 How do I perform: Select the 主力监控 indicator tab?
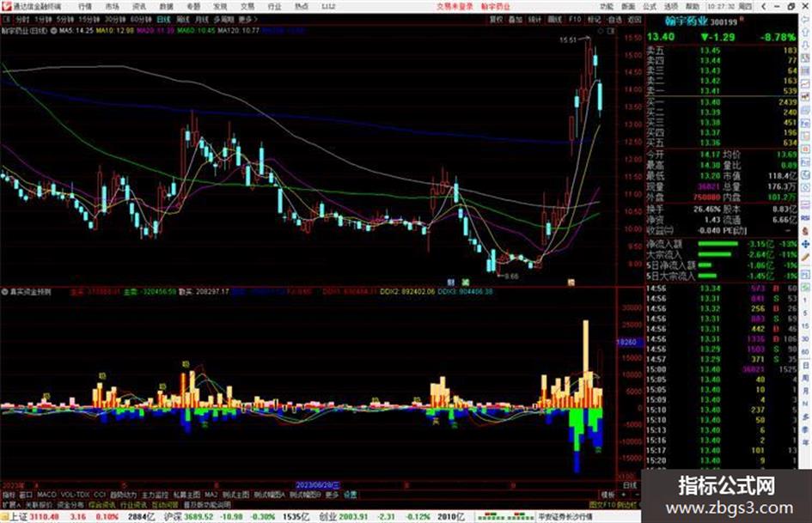(x=155, y=495)
